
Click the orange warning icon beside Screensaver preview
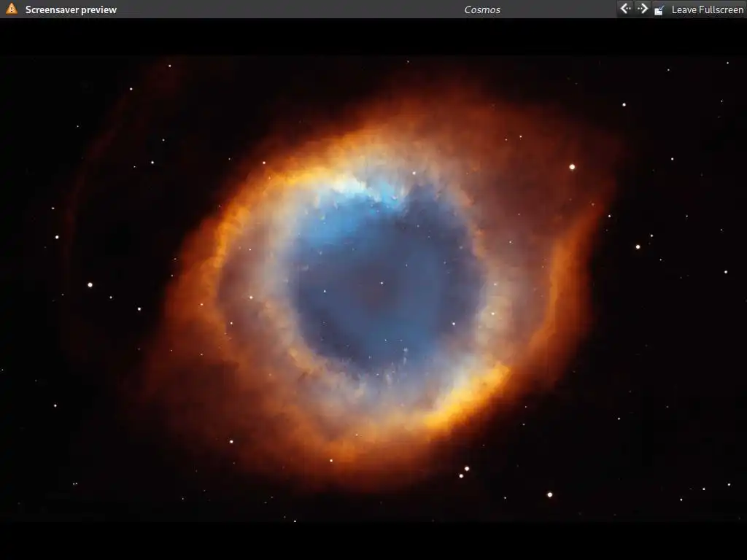click(12, 9)
